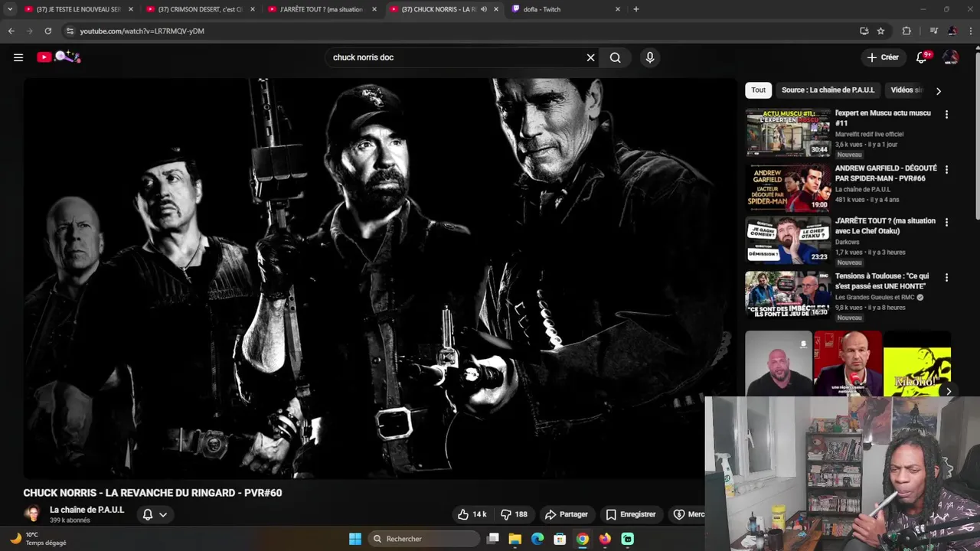The width and height of the screenshot is (980, 551).
Task: Open options for J'ARRÊTE TOUT video
Action: point(946,222)
